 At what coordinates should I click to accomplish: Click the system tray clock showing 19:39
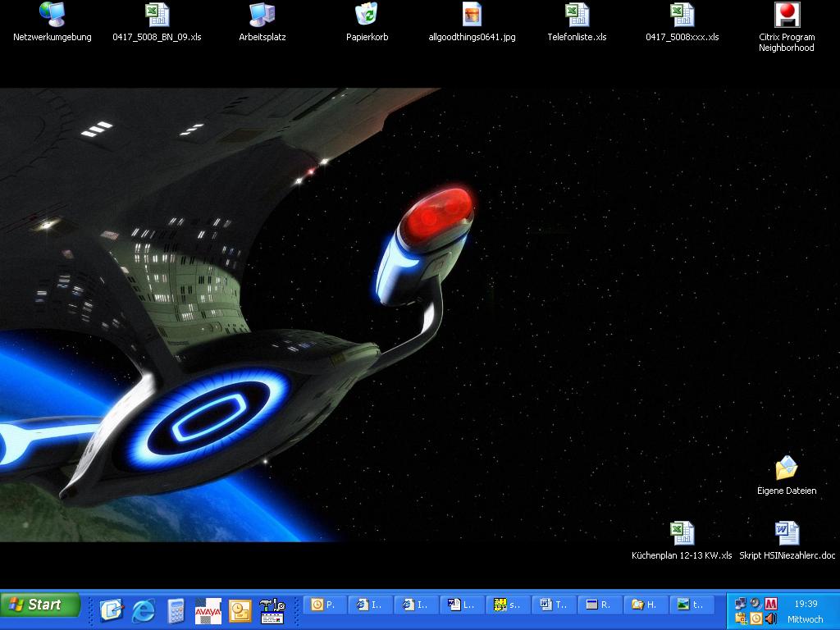click(x=806, y=604)
